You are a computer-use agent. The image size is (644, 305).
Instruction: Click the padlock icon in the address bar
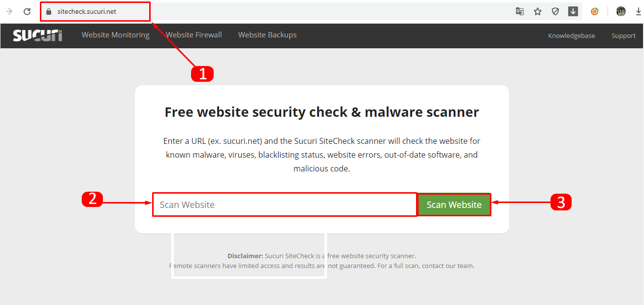point(48,11)
